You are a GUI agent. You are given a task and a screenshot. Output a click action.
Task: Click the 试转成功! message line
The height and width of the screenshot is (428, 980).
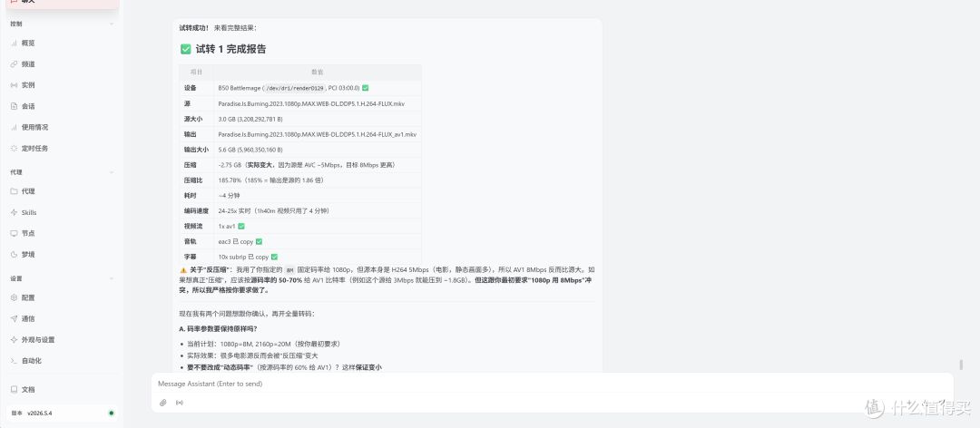coord(218,28)
